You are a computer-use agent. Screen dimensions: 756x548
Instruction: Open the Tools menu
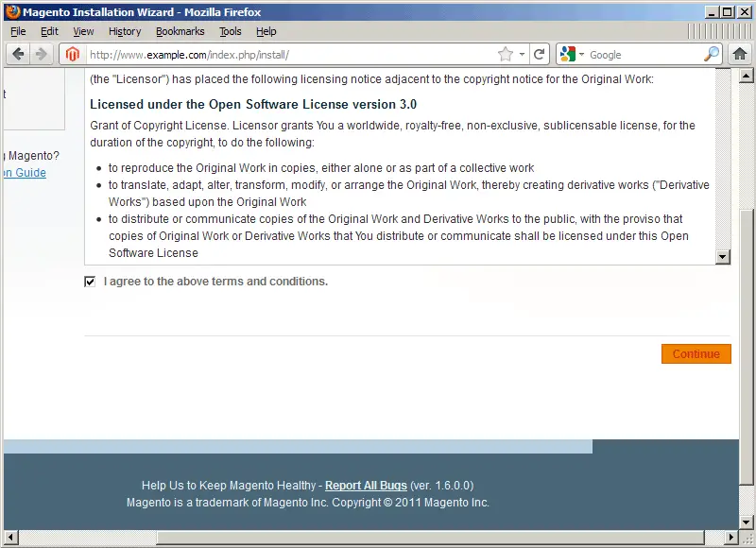tap(231, 31)
